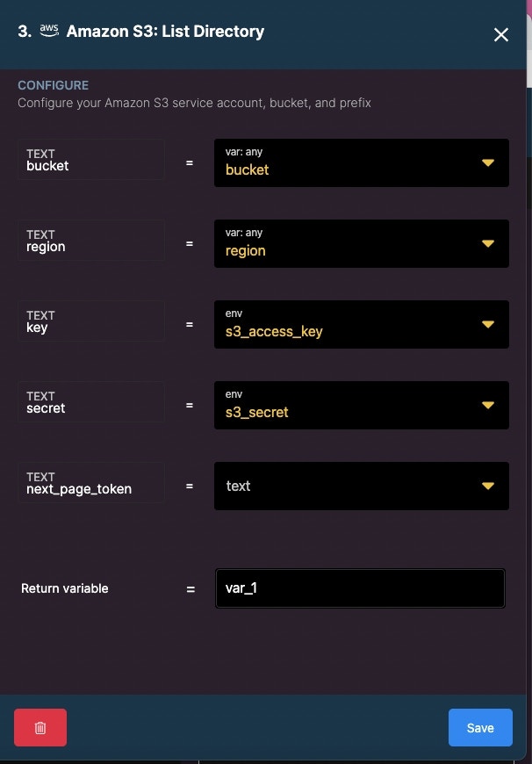This screenshot has height=764, width=532.
Task: Open the s3_access_key dropdown arrow
Action: 488,325
